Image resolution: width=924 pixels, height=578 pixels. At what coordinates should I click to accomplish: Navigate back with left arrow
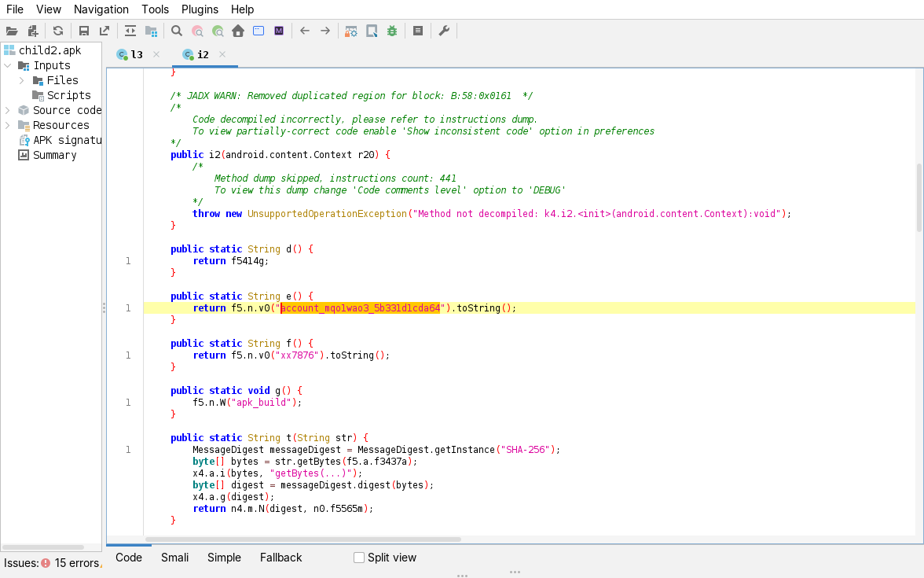(x=305, y=31)
